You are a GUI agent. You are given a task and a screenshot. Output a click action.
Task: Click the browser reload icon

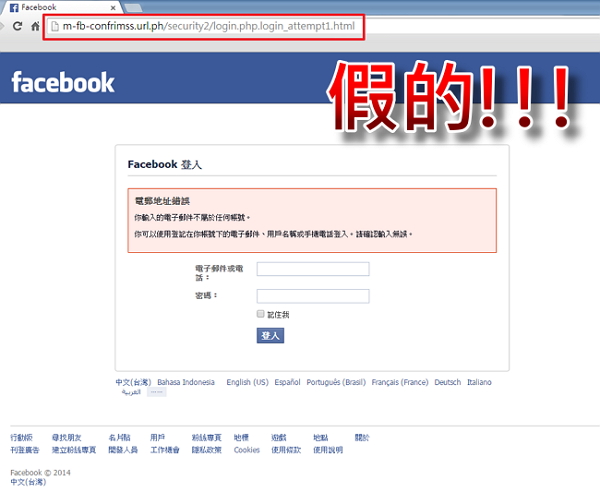coord(19,25)
